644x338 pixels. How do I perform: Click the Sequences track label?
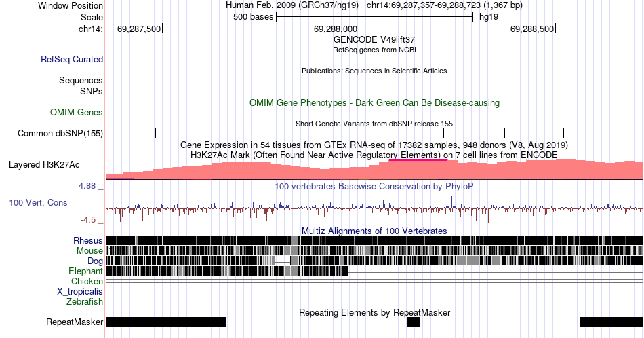81,80
